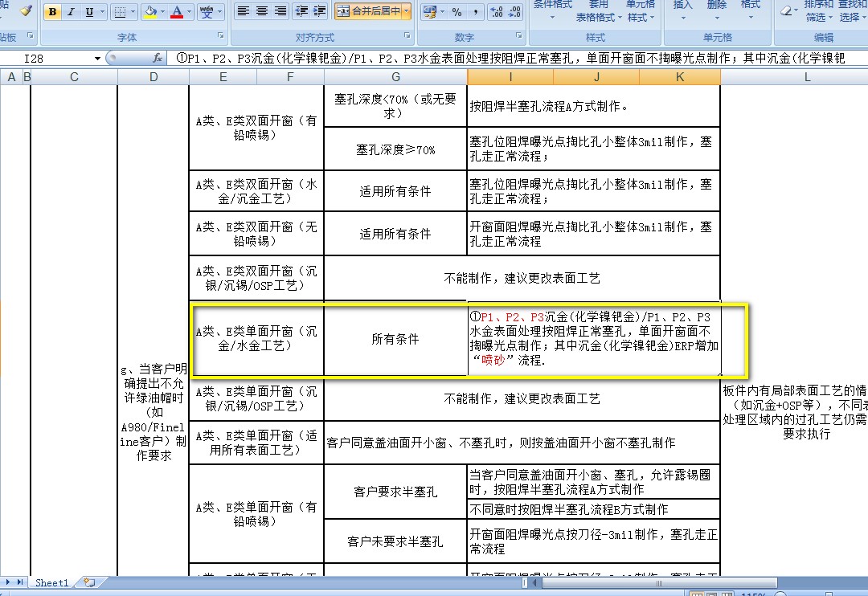Open Name Box dropdown arrow
Screen dimensions: 868x596
click(x=97, y=58)
